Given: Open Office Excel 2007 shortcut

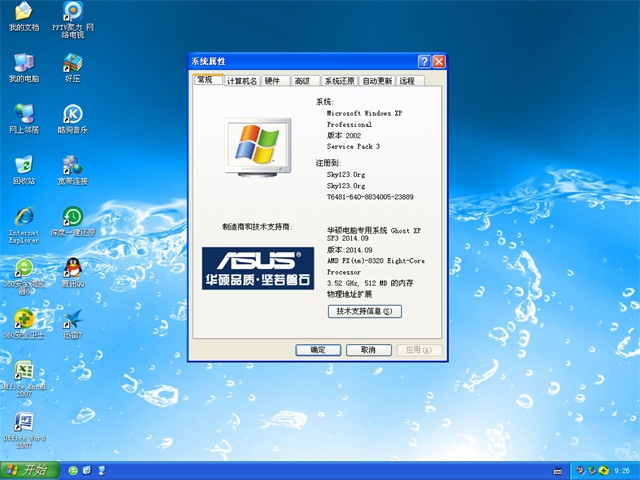Looking at the screenshot, I should point(24,371).
